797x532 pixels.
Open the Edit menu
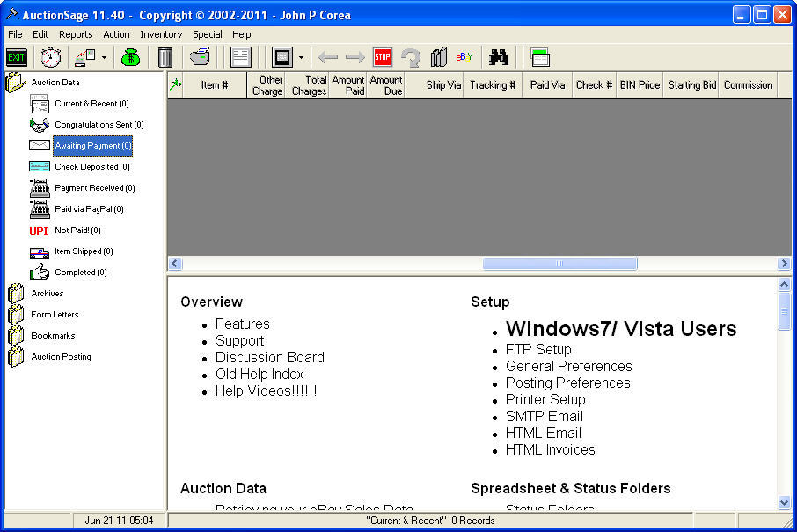coord(40,34)
